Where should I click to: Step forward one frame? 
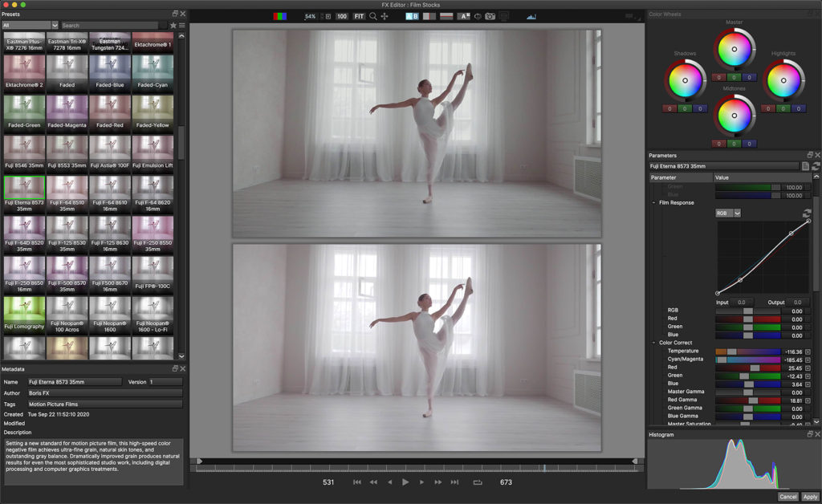click(421, 482)
